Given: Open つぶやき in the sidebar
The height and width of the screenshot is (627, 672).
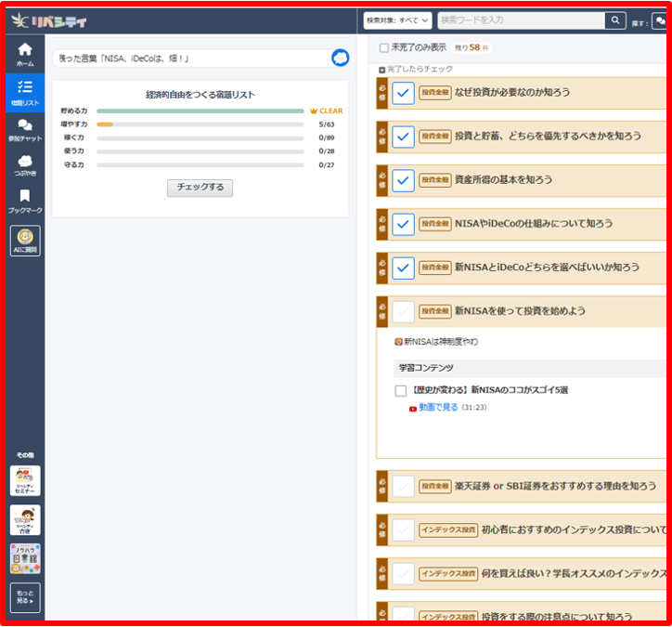Looking at the screenshot, I should (x=25, y=165).
